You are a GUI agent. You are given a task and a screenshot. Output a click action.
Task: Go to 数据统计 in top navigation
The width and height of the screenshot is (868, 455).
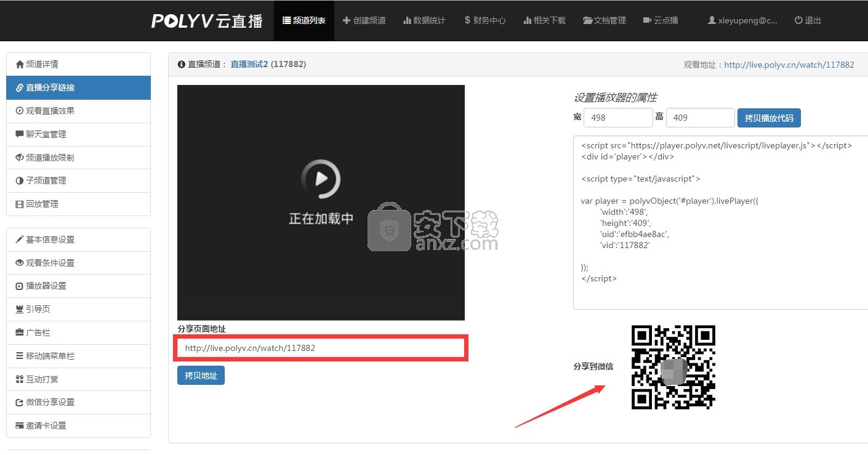pos(424,20)
